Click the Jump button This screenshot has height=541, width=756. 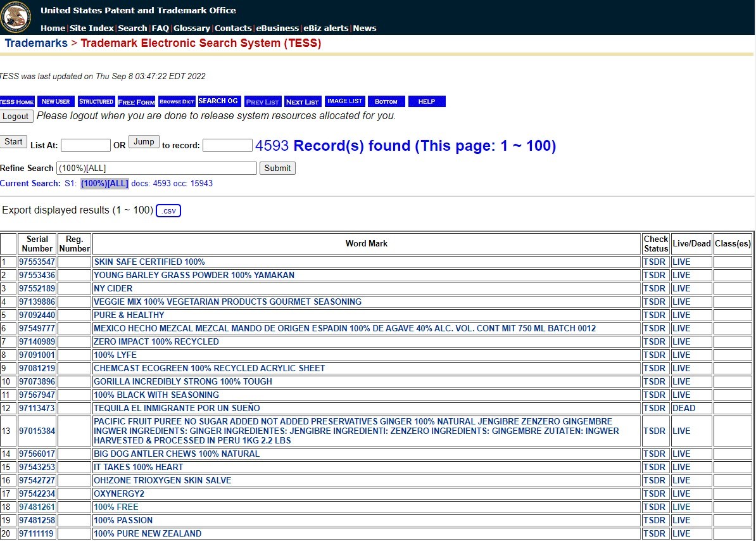pyautogui.click(x=144, y=142)
